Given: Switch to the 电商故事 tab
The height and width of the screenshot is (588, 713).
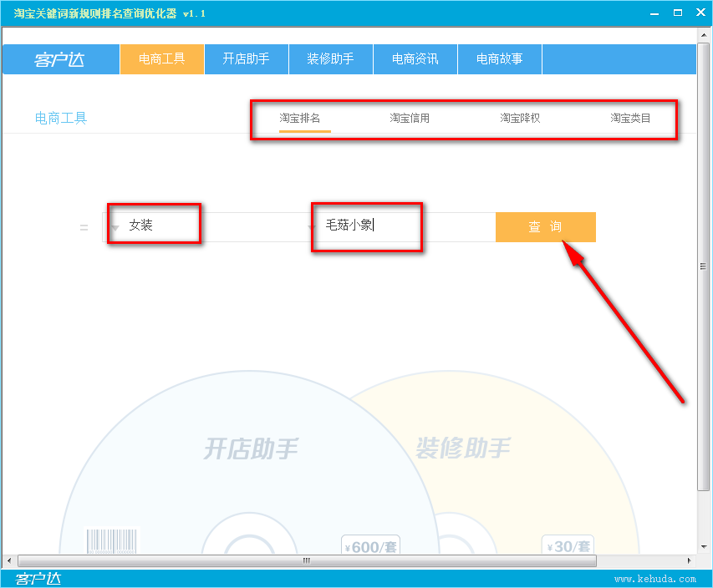Looking at the screenshot, I should 500,59.
